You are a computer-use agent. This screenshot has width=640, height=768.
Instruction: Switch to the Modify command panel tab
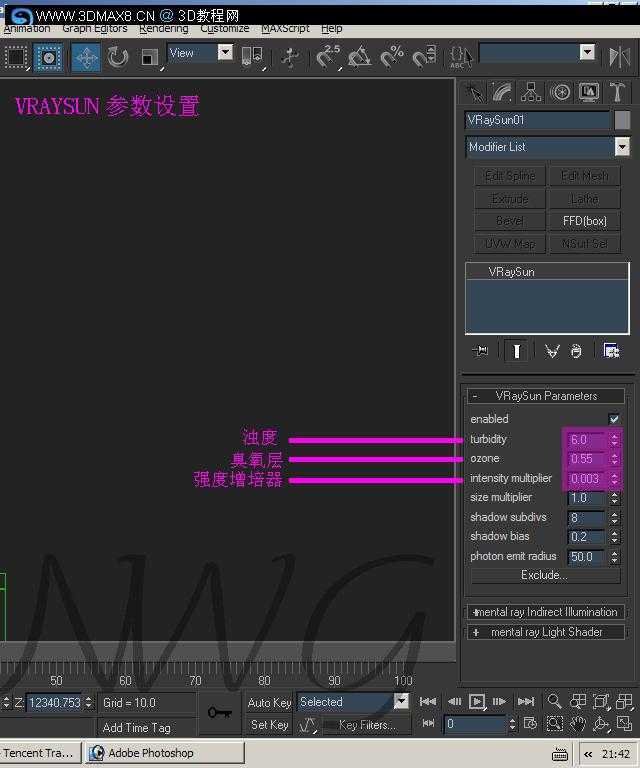click(502, 92)
